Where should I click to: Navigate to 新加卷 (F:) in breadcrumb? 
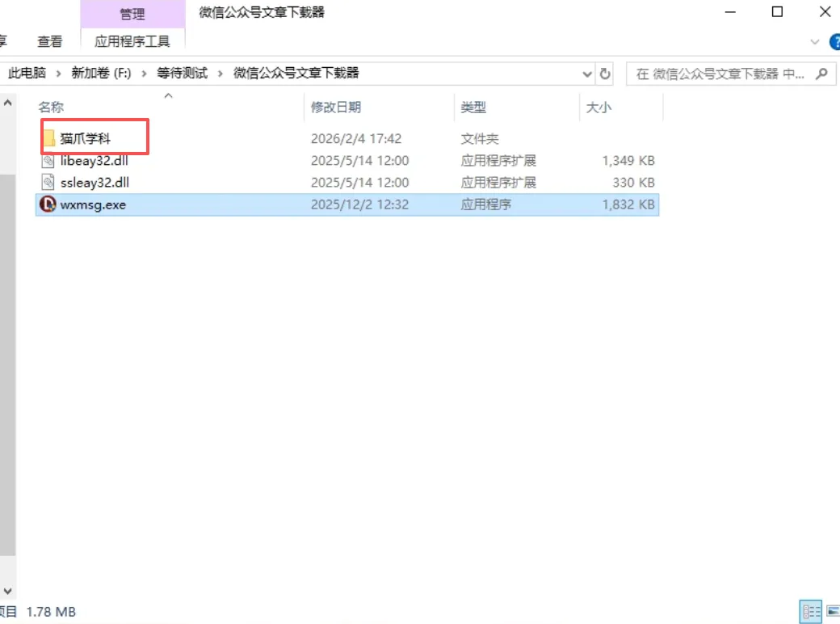pyautogui.click(x=101, y=73)
